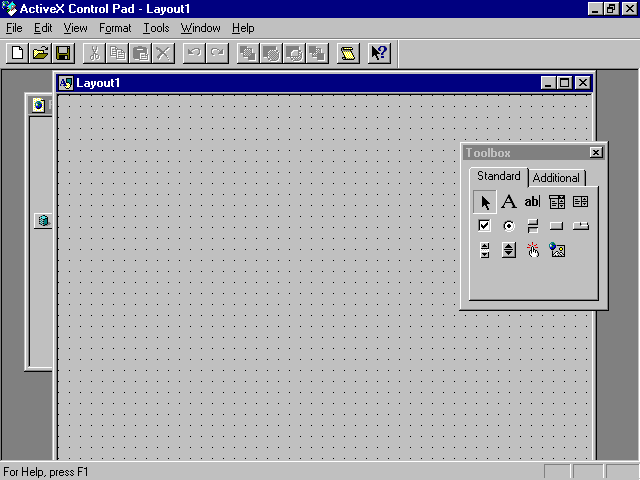Pick the TabStrip control tool
The width and height of the screenshot is (640, 480).
581,226
